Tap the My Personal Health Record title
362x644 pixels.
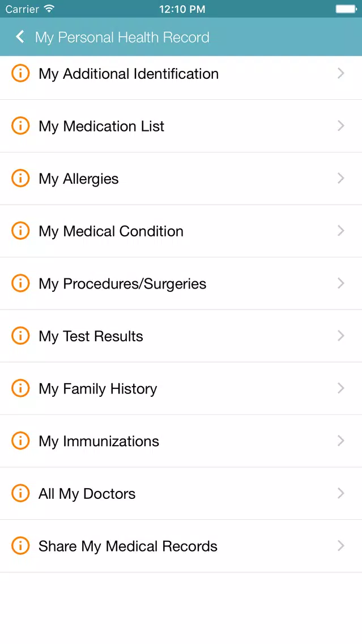point(122,37)
